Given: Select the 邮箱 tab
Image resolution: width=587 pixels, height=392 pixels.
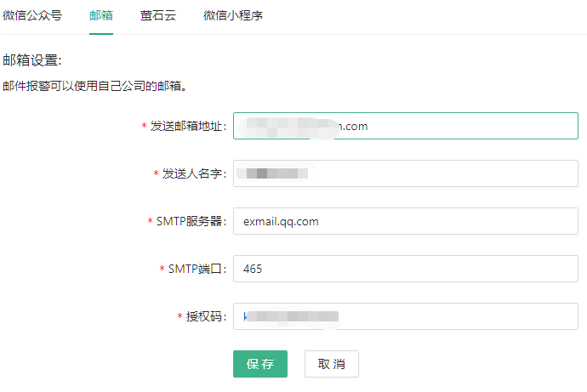Looking at the screenshot, I should click(x=100, y=15).
